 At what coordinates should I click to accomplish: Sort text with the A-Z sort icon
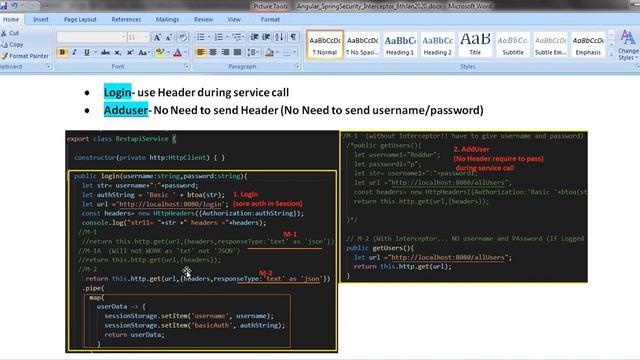point(279,38)
